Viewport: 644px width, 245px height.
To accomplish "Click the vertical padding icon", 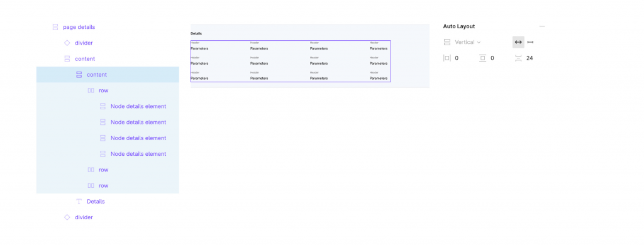I will click(482, 58).
